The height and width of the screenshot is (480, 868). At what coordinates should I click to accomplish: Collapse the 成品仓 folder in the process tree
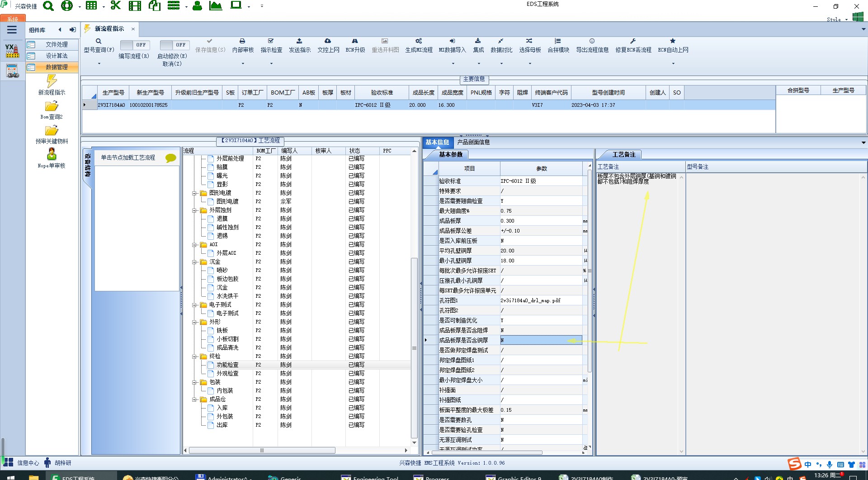pos(194,399)
